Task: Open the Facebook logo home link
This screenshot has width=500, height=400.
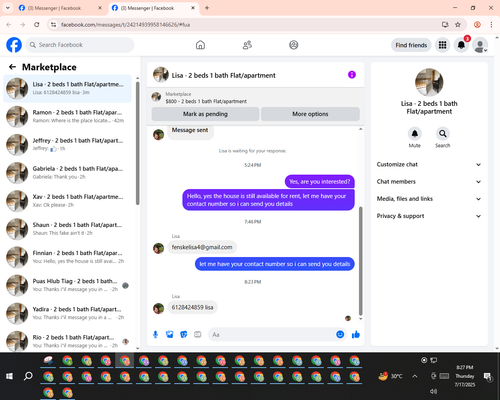Action: (x=14, y=45)
